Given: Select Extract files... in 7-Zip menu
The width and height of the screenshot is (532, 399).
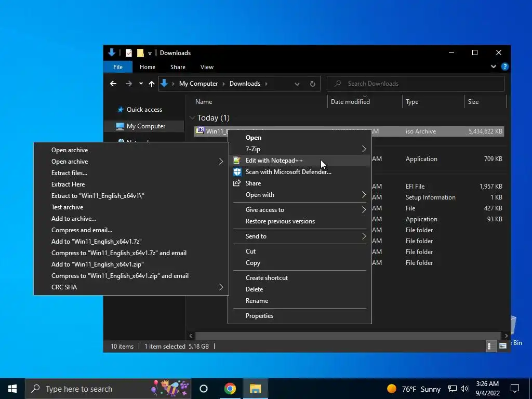Looking at the screenshot, I should click(131, 173).
